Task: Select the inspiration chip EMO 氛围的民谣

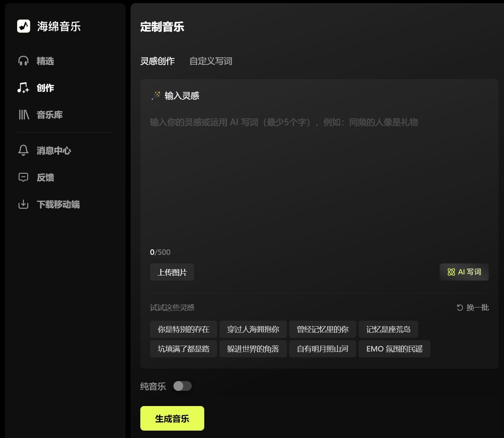Action: [x=394, y=349]
